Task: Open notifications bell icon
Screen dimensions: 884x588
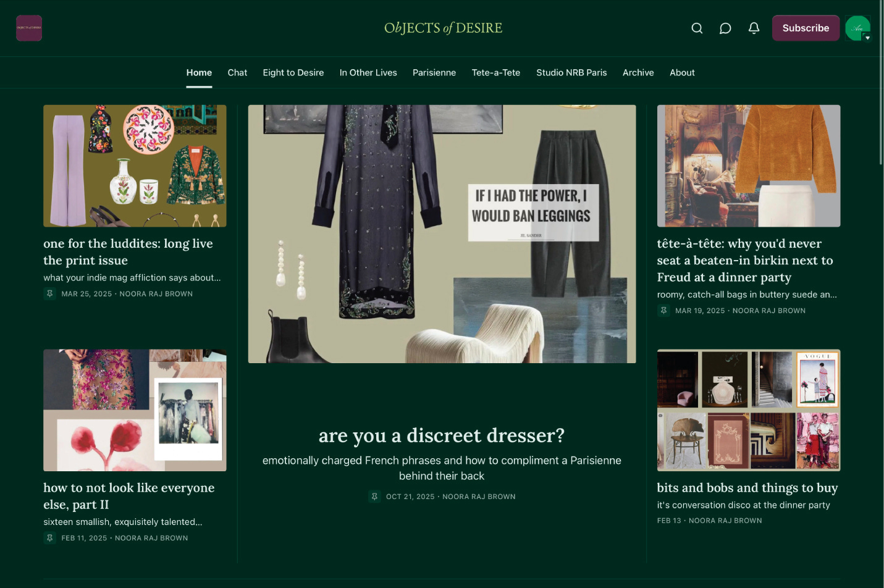Action: pyautogui.click(x=754, y=28)
